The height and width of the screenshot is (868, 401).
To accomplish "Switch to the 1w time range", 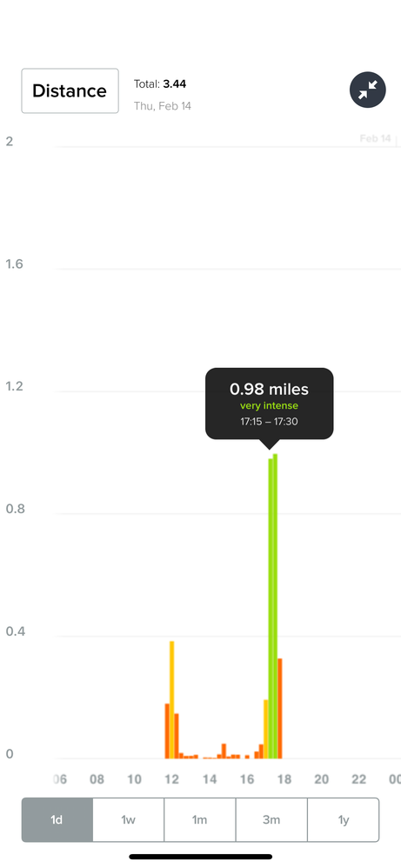I will coord(129,820).
